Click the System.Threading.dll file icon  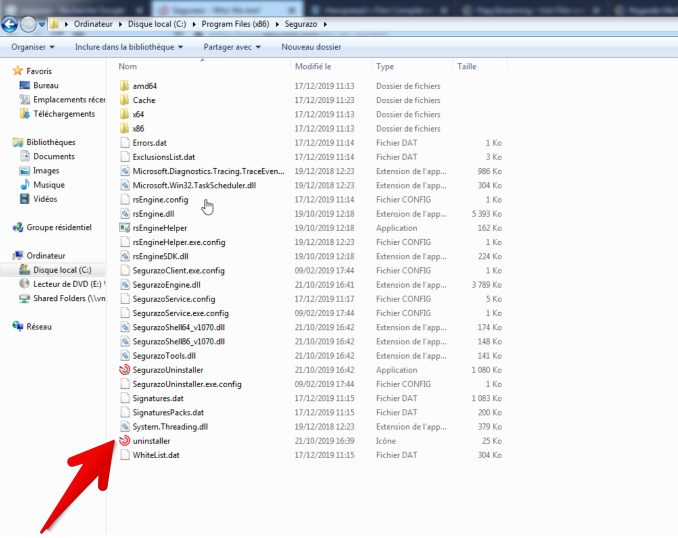pyautogui.click(x=125, y=426)
